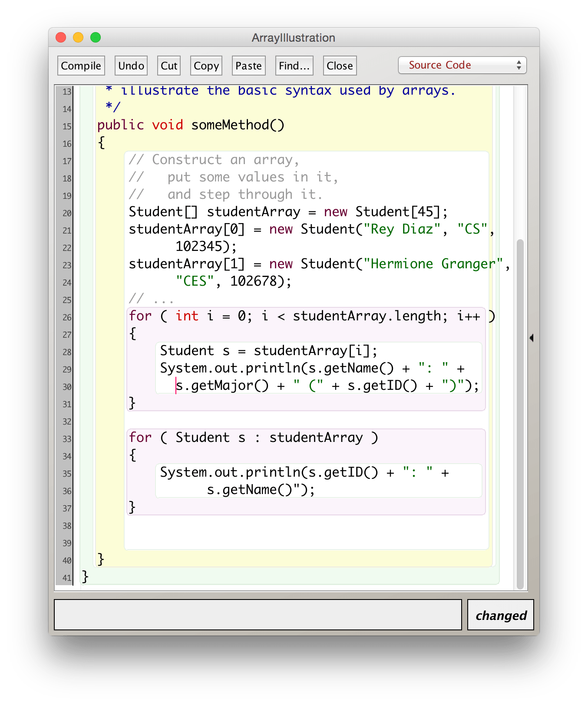Click the string "CES" on line 24
588x705 pixels.
[195, 281]
